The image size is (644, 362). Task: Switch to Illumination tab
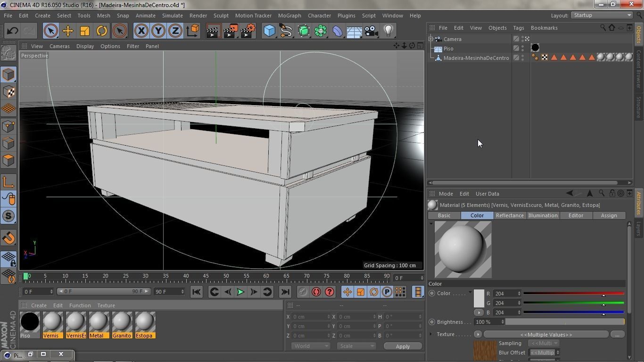543,215
